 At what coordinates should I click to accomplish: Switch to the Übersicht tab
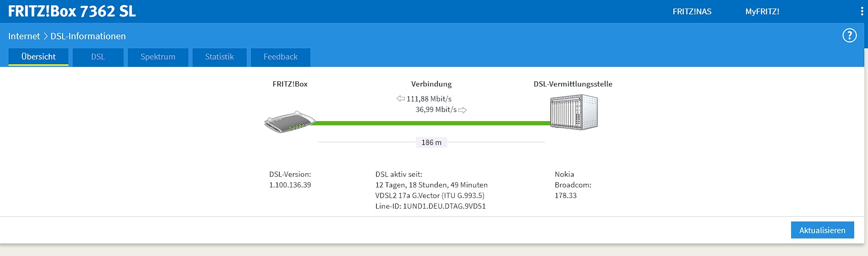pos(38,57)
